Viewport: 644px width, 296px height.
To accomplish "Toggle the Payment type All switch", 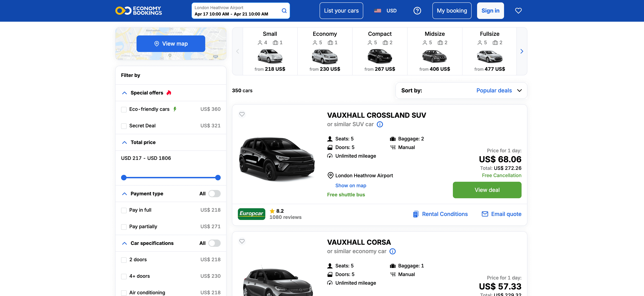I will (x=214, y=194).
